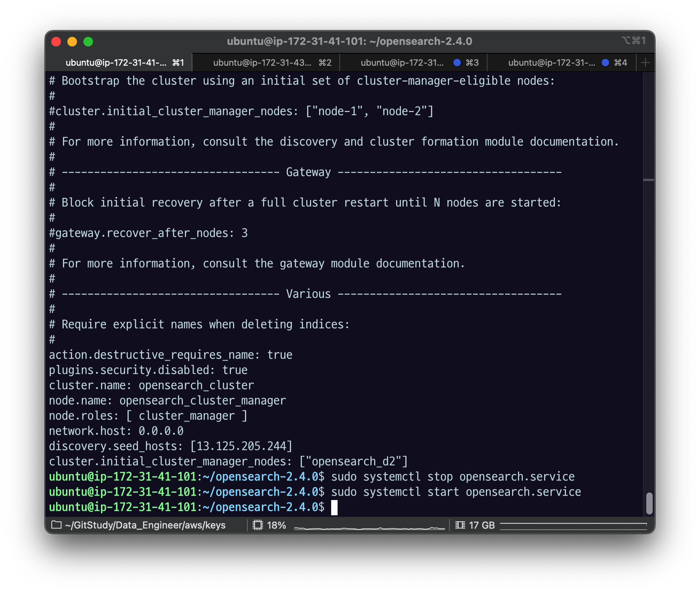Click the comment mentioning gateway module documentation

(x=257, y=264)
